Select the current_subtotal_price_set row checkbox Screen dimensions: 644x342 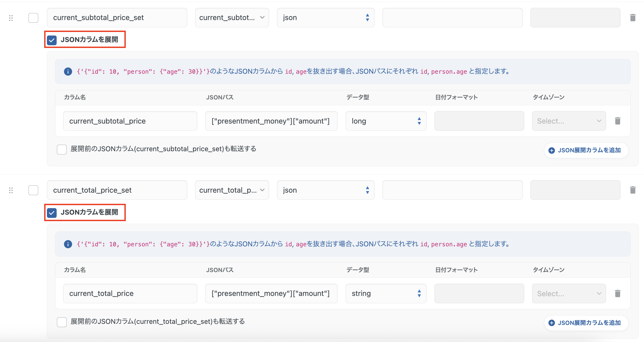33,18
